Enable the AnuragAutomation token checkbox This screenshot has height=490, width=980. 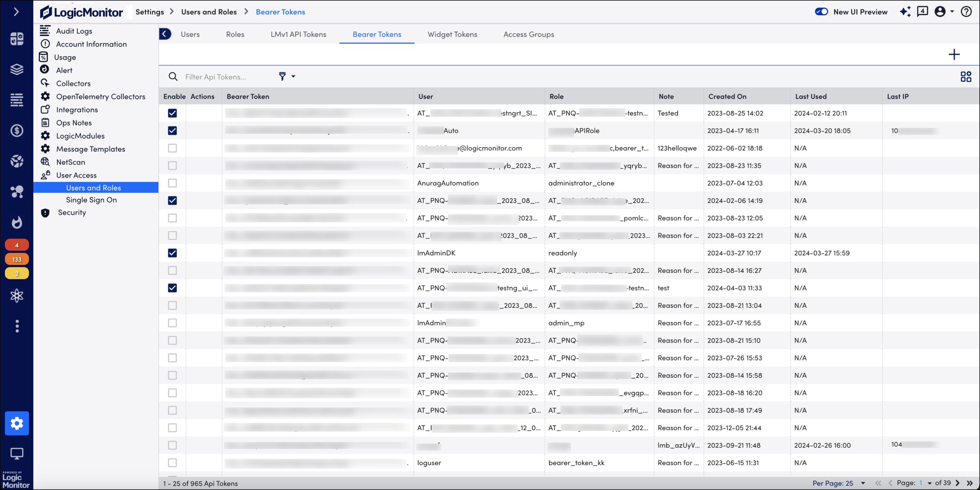pyautogui.click(x=172, y=183)
